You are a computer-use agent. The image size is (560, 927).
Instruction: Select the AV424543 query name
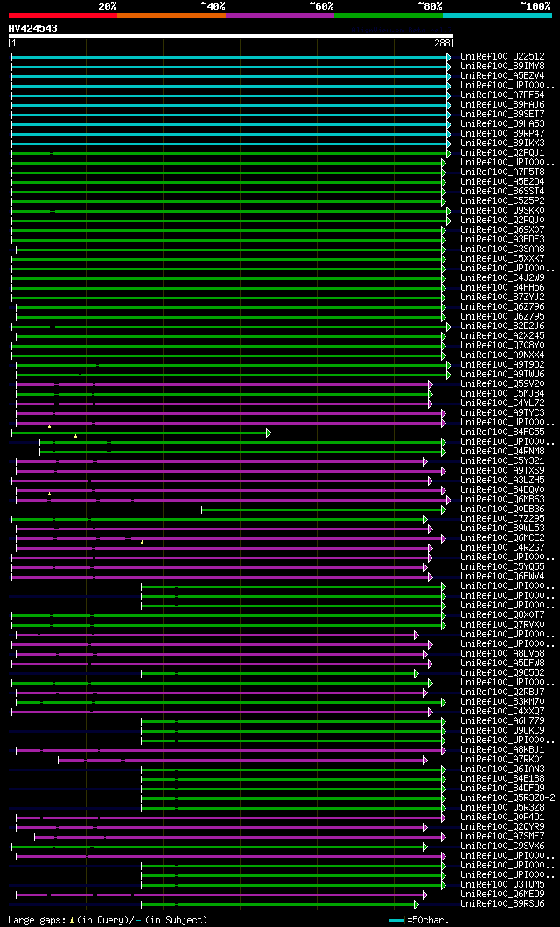pos(33,28)
